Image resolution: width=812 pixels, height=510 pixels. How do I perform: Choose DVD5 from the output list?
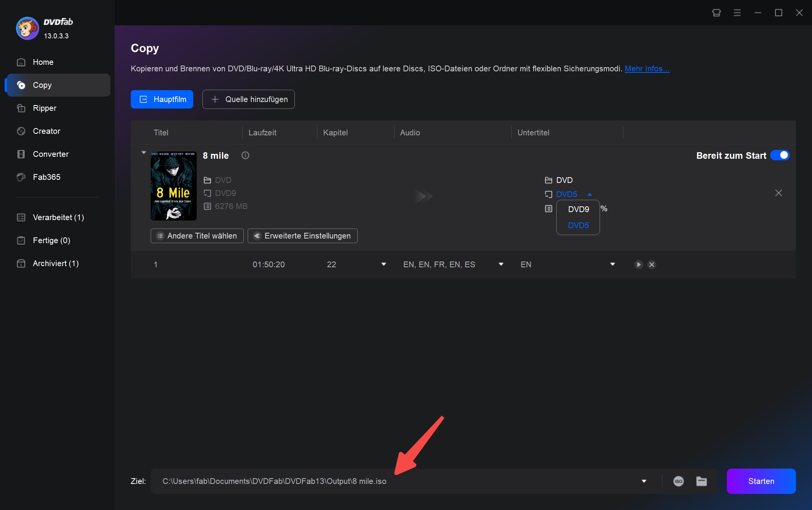[578, 225]
